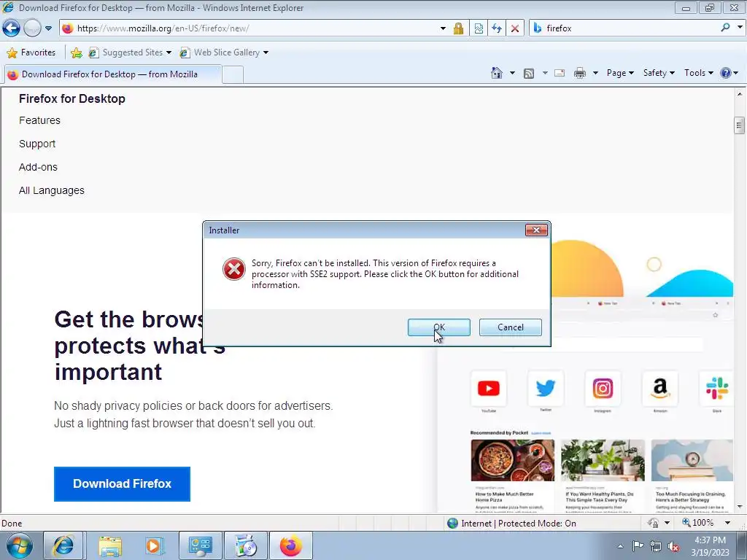Open the Web Slice Gallery dropdown
747x560 pixels.
point(224,52)
